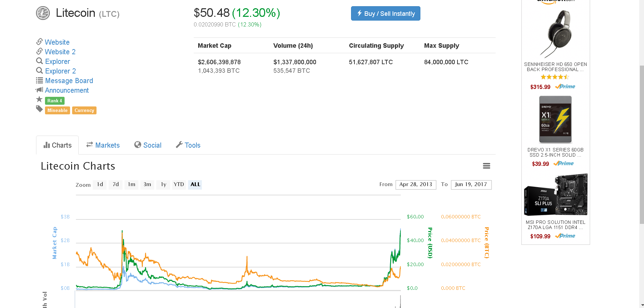Click the star icon next to Rank 4
This screenshot has width=644, height=308.
[x=39, y=100]
